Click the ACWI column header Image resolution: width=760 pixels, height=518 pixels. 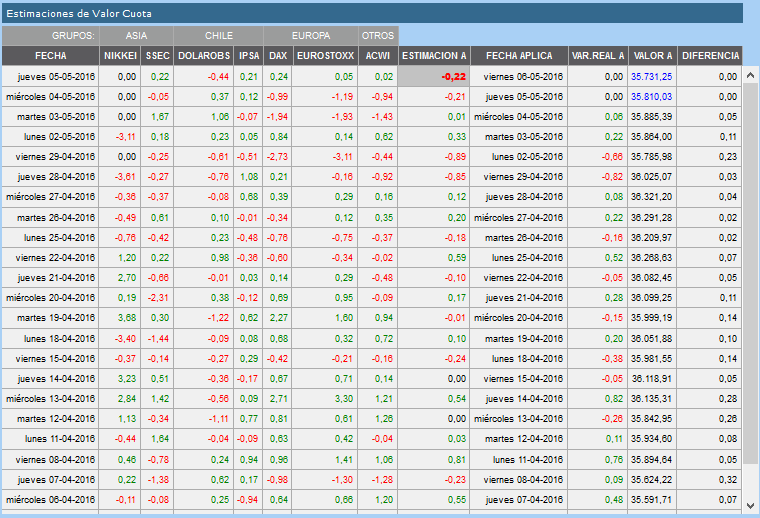tap(378, 56)
